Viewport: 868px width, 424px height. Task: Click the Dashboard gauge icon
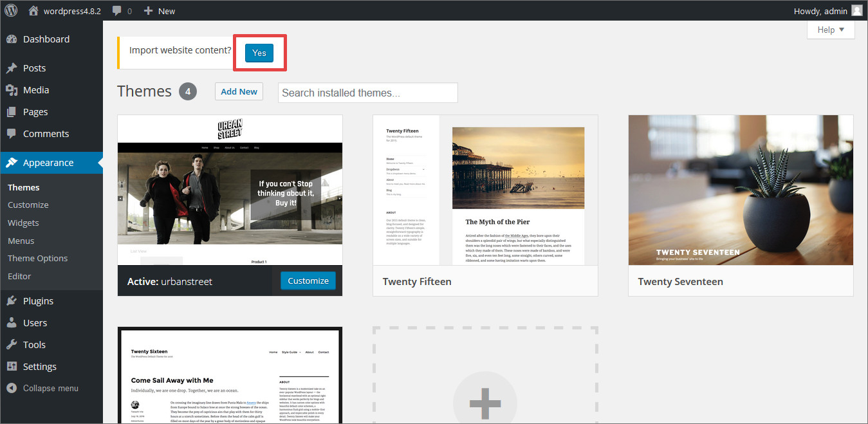pyautogui.click(x=12, y=39)
